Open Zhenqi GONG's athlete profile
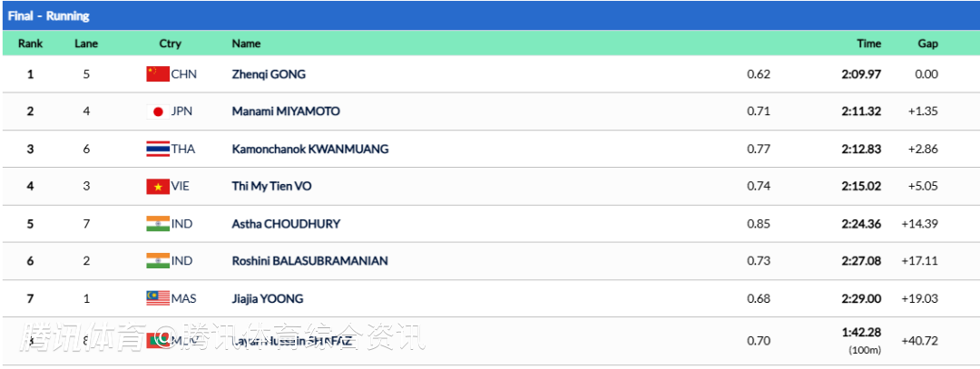Image resolution: width=980 pixels, height=369 pixels. point(269,74)
